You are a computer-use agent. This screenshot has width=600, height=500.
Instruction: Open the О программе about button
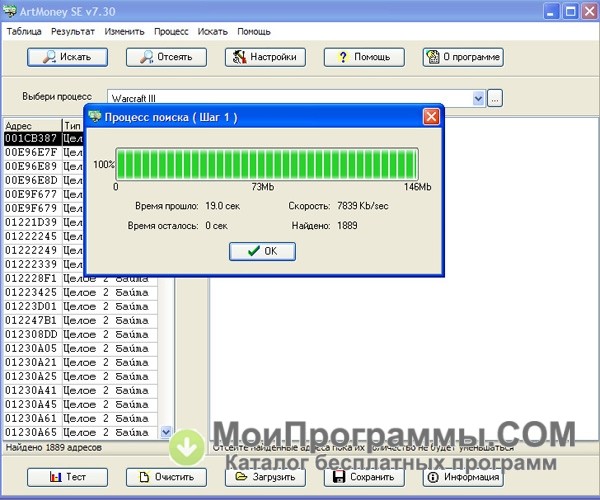pos(463,57)
